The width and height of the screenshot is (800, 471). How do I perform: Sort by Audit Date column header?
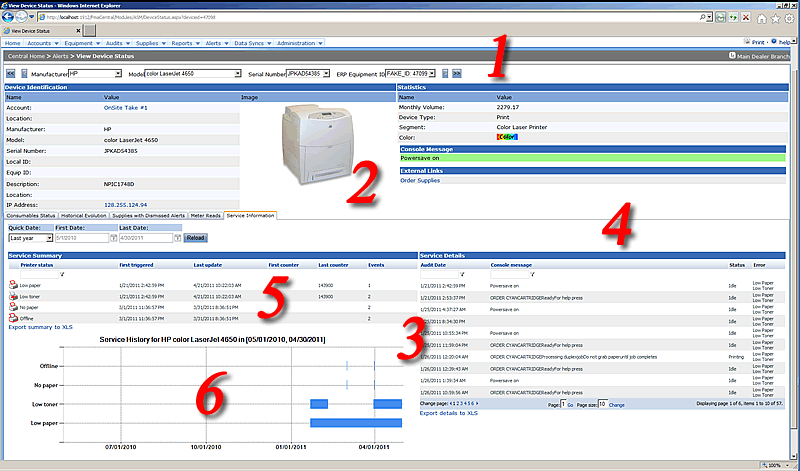click(x=433, y=265)
